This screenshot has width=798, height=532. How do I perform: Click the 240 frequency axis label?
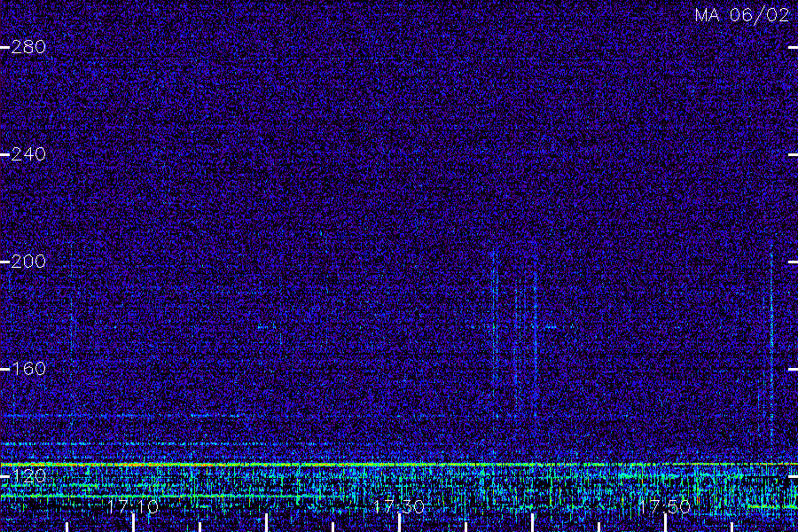(x=28, y=154)
